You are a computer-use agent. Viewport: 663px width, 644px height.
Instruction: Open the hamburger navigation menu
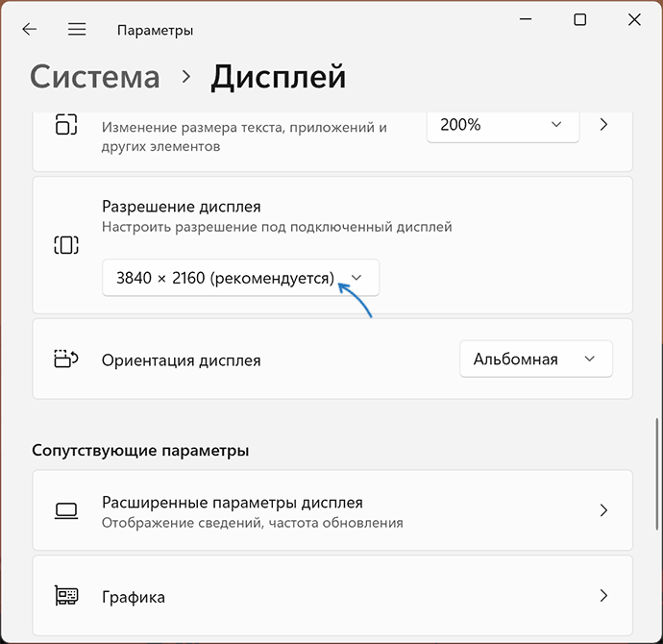77,30
